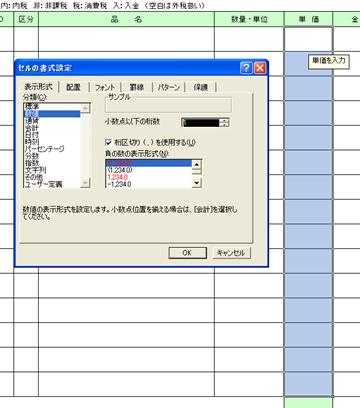Click the category list scroll-up arrow

point(85,108)
